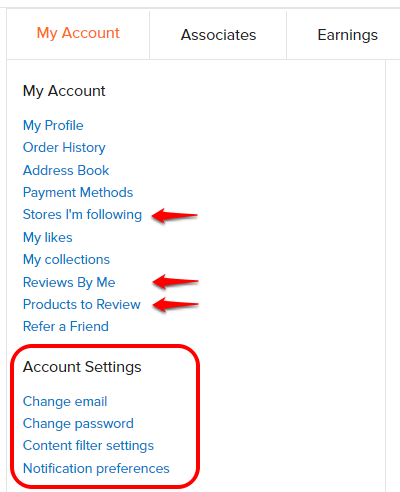The height and width of the screenshot is (492, 400).
Task: Go to Notification preferences
Action: point(96,468)
